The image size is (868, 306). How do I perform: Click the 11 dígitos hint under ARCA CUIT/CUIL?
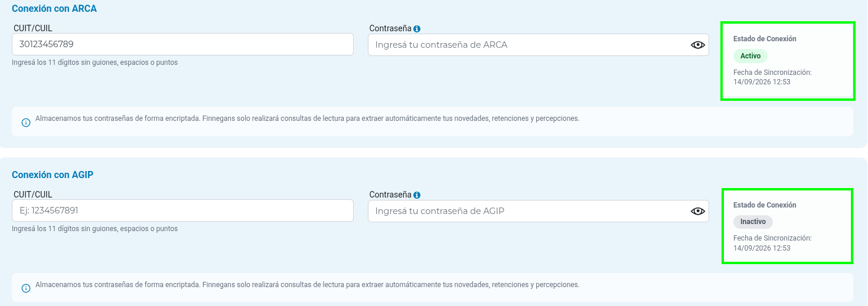94,62
